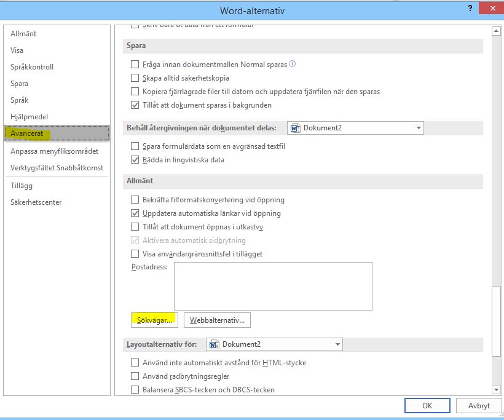Uncheck Bädda in lingvistiska data
The height and width of the screenshot is (420, 504).
click(135, 160)
